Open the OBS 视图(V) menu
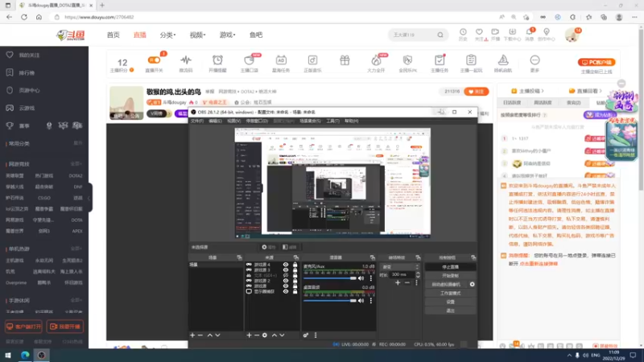Image resolution: width=644 pixels, height=362 pixels. [233, 121]
